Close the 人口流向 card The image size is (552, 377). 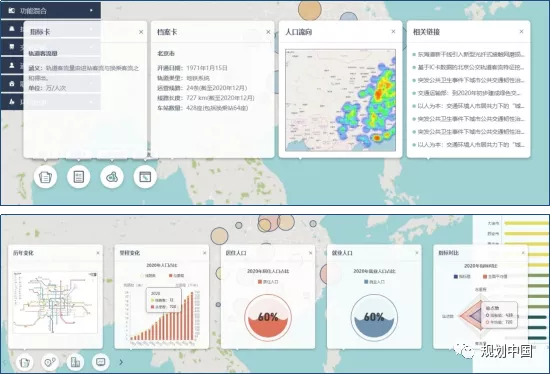click(393, 32)
